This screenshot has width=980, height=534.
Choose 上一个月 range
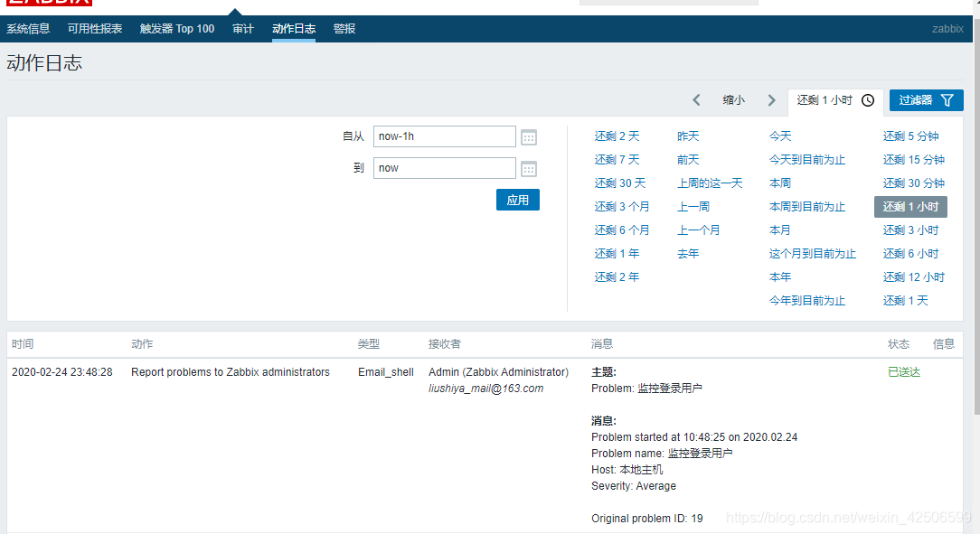click(699, 230)
